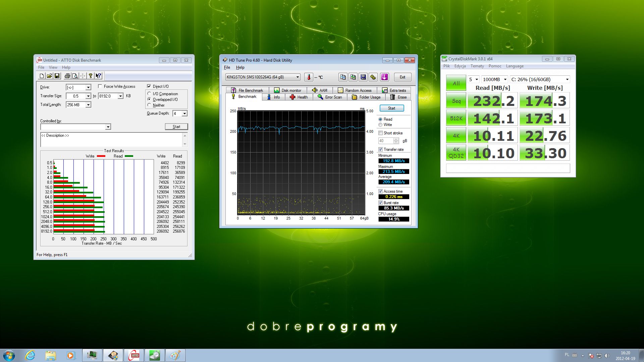Toggle the Access time checkbox
Image resolution: width=644 pixels, height=362 pixels.
[x=381, y=191]
